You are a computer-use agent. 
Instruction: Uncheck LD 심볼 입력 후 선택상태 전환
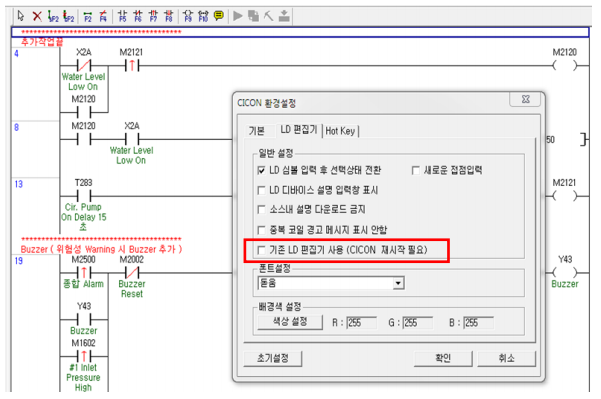click(x=261, y=170)
